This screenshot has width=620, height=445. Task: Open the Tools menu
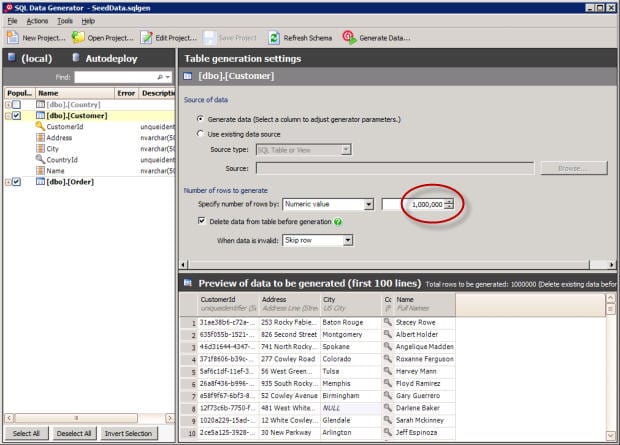point(64,21)
